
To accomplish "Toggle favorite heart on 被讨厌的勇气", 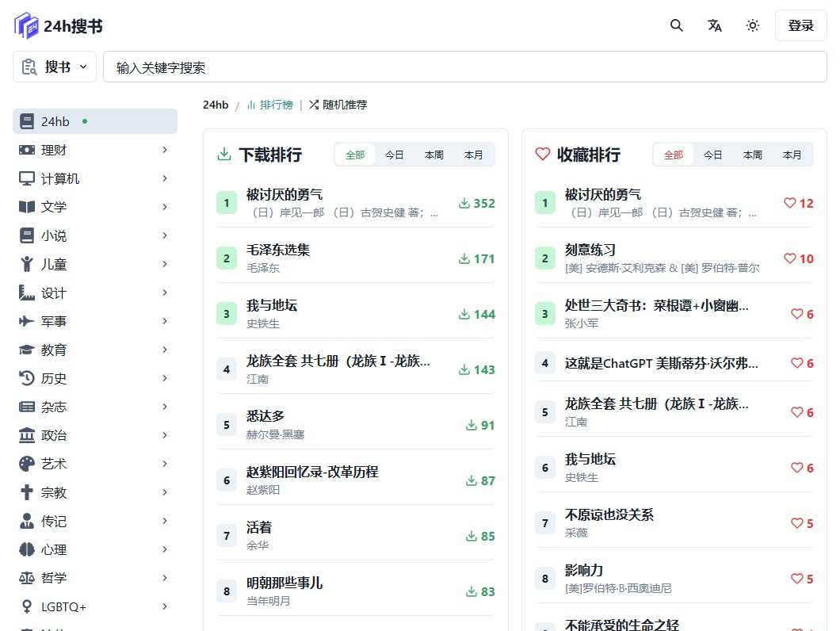I will click(x=789, y=202).
